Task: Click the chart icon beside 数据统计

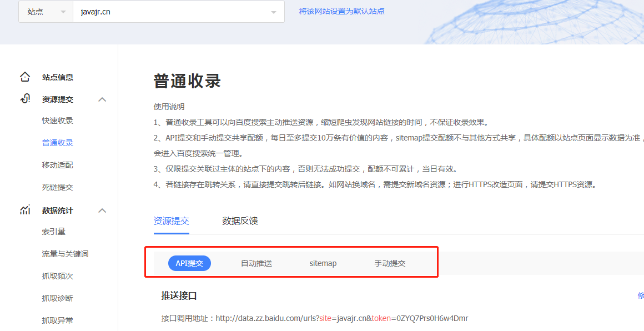Action: pos(25,210)
